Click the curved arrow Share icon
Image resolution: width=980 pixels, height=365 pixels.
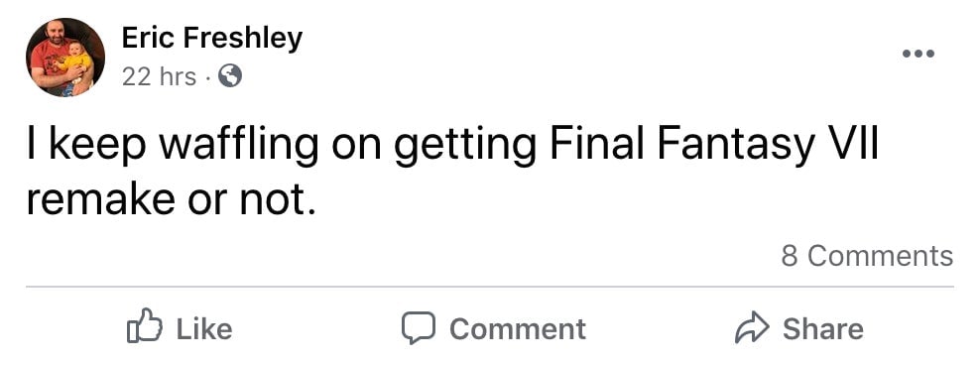752,327
